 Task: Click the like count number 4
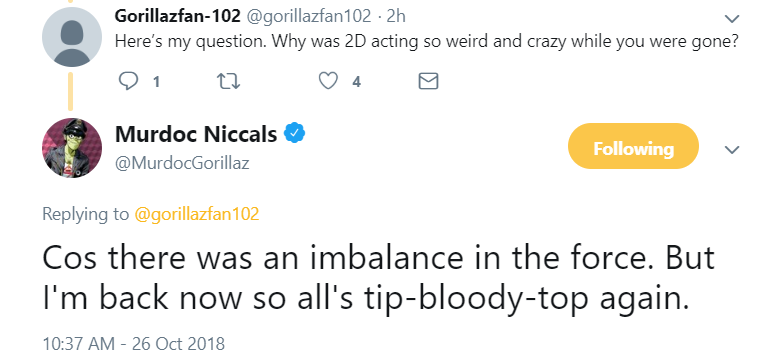[357, 82]
